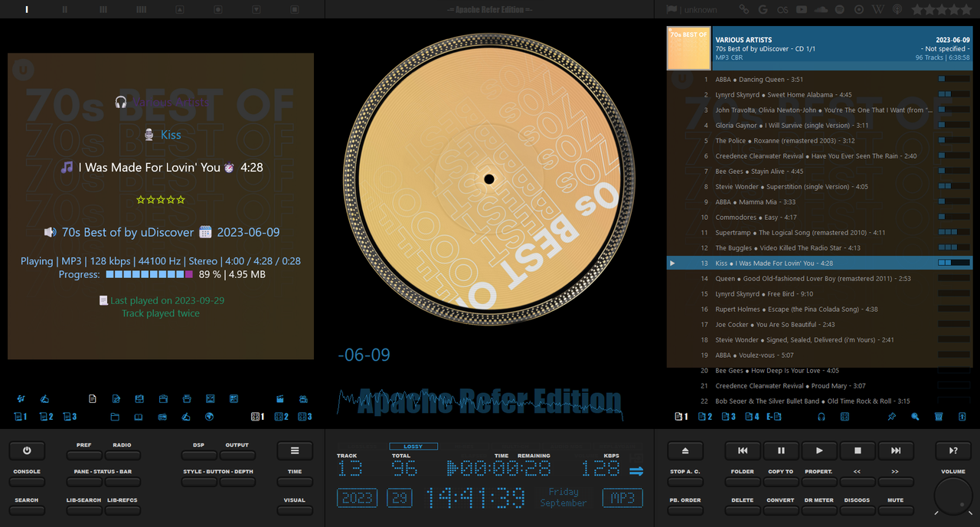Select track Bee Gees Stayin Alive

point(819,171)
